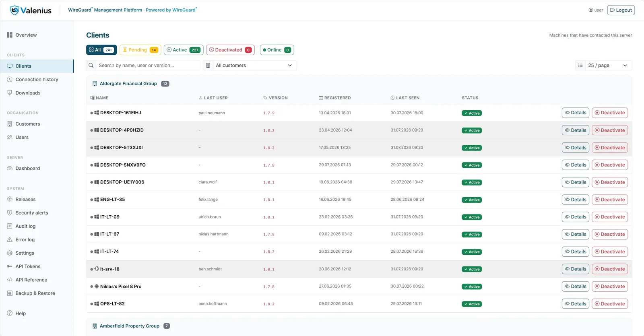Click the API Tokens key icon
644x336 pixels.
point(10,266)
